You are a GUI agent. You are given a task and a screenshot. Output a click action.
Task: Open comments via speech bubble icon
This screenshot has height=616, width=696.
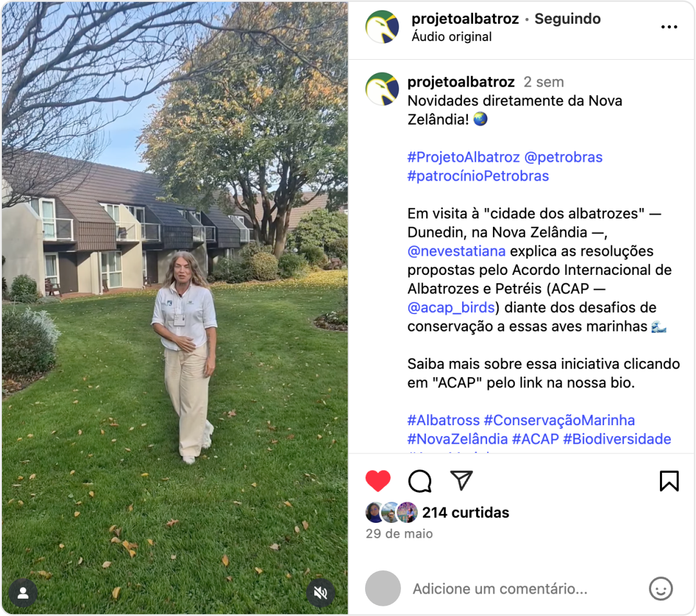click(420, 480)
